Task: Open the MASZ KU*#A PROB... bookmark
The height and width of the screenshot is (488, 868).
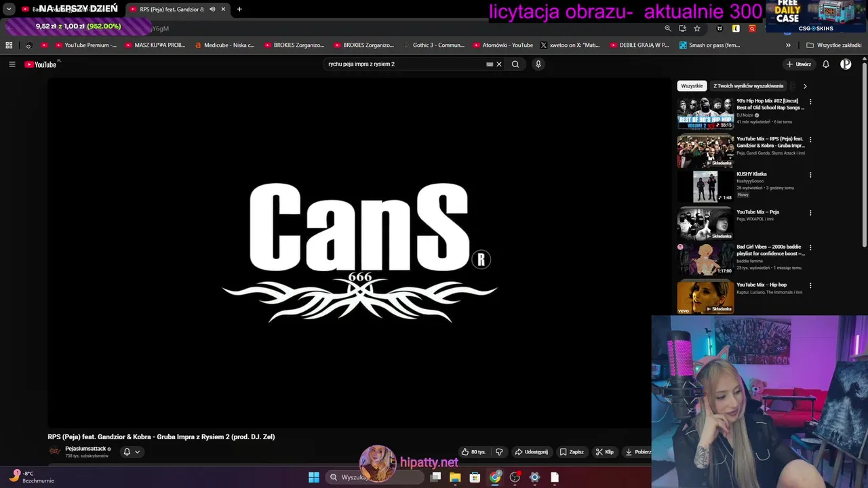Action: [x=155, y=45]
